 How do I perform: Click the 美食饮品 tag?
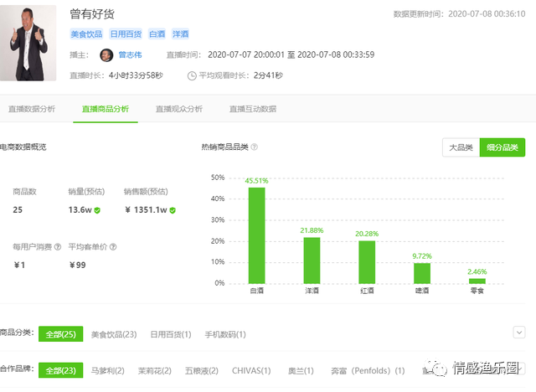point(86,34)
